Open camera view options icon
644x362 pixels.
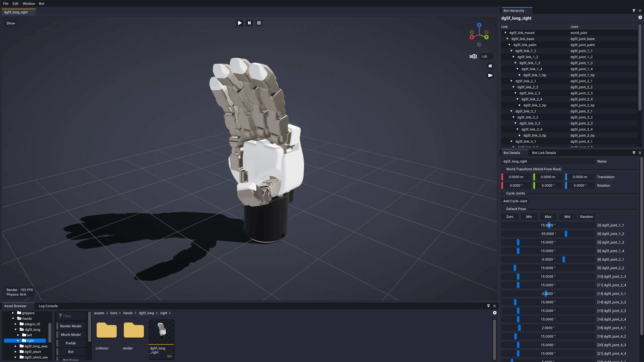pos(490,75)
